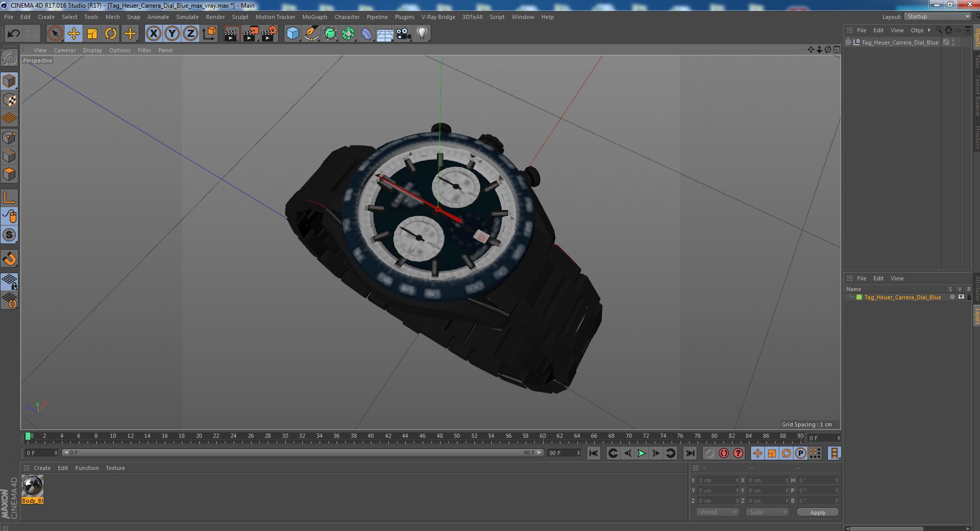Viewport: 980px width, 531px height.
Task: Open the Bend deformer icon
Action: 367,34
